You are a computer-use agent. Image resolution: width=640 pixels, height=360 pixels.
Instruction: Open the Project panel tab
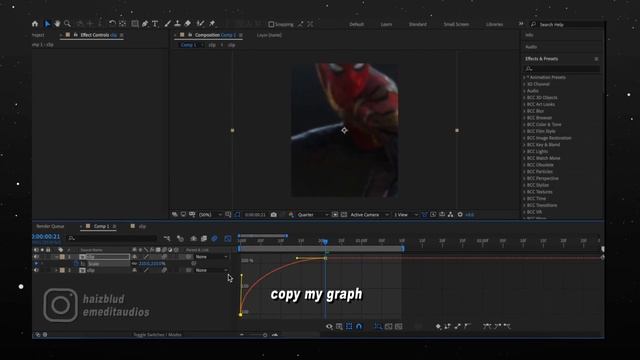point(38,35)
